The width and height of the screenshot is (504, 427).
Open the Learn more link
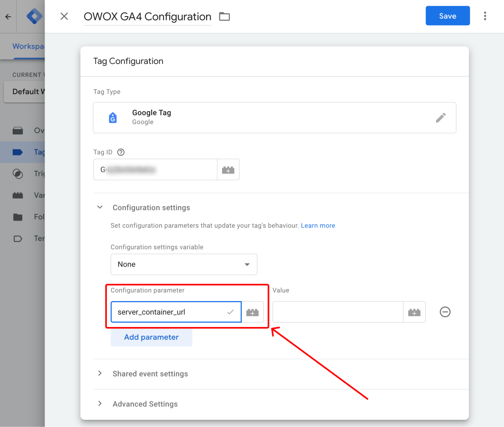[x=318, y=226]
